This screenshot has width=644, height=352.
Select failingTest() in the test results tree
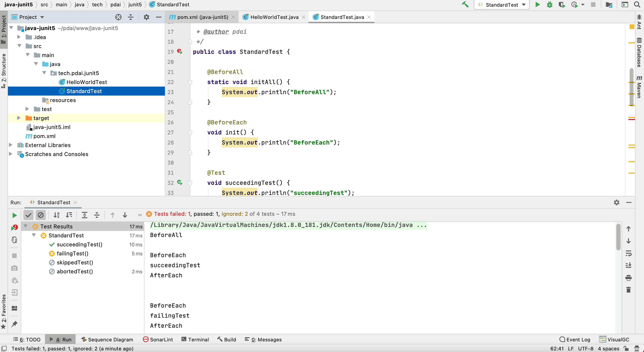click(73, 254)
